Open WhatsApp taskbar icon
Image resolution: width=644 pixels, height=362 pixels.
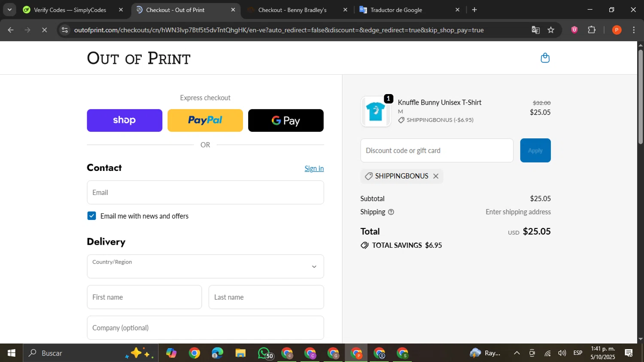(264, 353)
